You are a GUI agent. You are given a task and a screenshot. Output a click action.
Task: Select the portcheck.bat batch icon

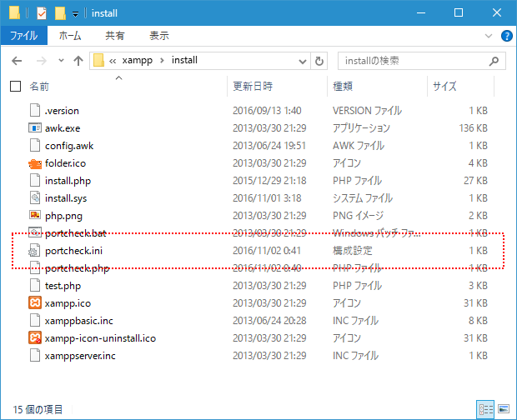35,232
